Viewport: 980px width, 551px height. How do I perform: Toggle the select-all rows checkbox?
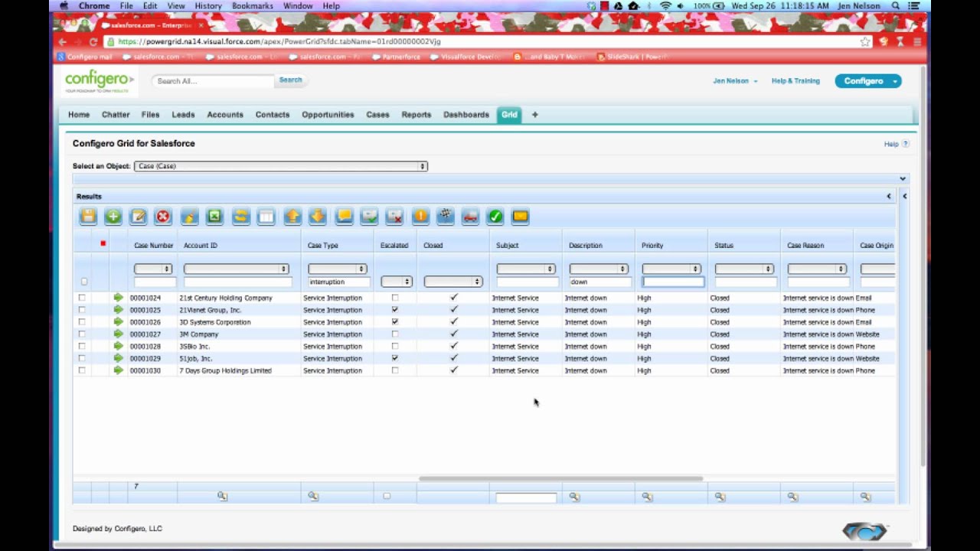pos(84,282)
